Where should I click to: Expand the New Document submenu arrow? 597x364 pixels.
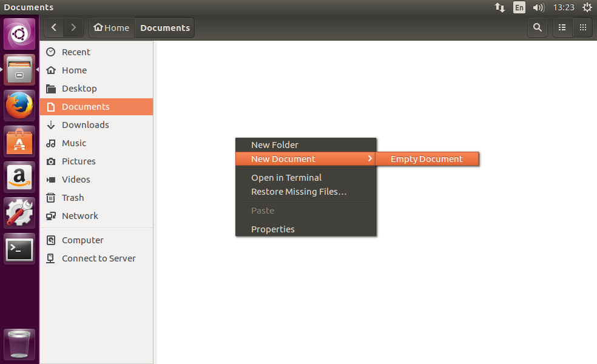(369, 159)
